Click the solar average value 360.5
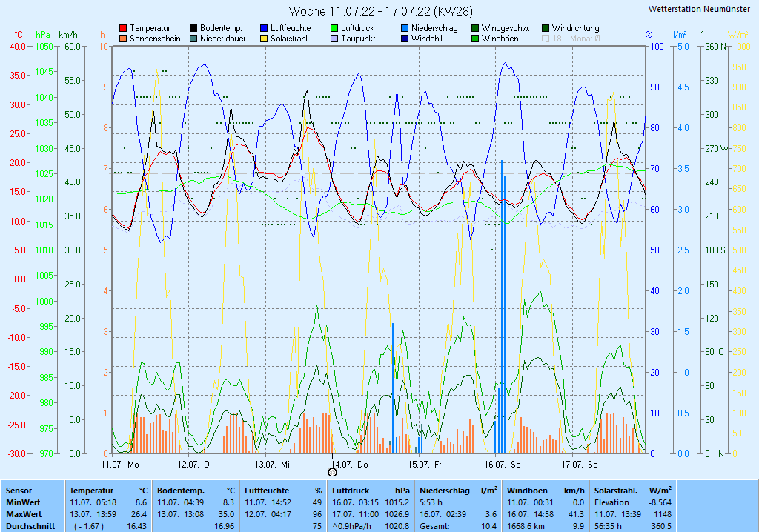The image size is (759, 532). [662, 526]
